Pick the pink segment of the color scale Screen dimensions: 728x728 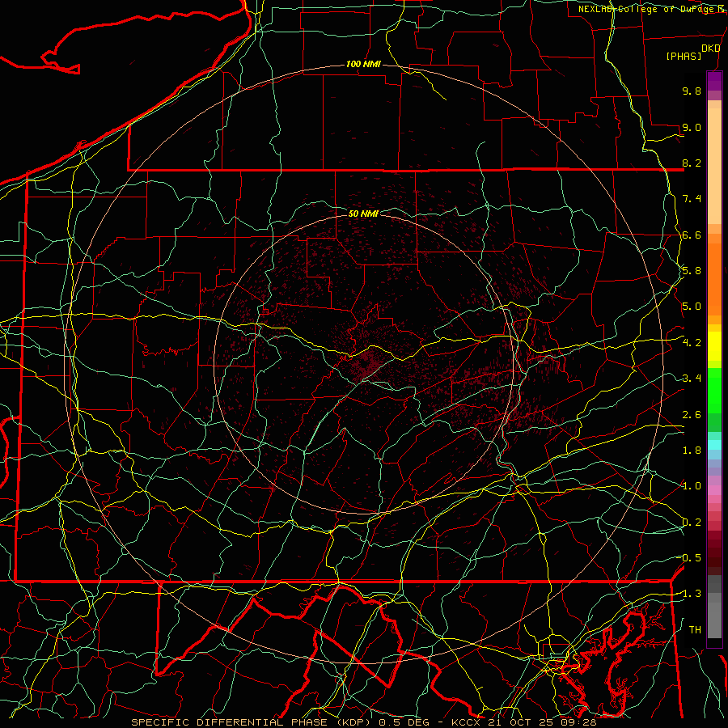[714, 490]
